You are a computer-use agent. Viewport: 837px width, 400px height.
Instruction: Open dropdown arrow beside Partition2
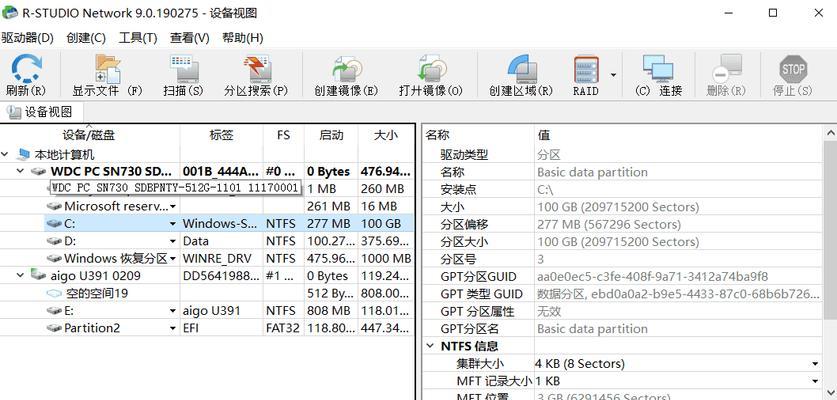(172, 328)
